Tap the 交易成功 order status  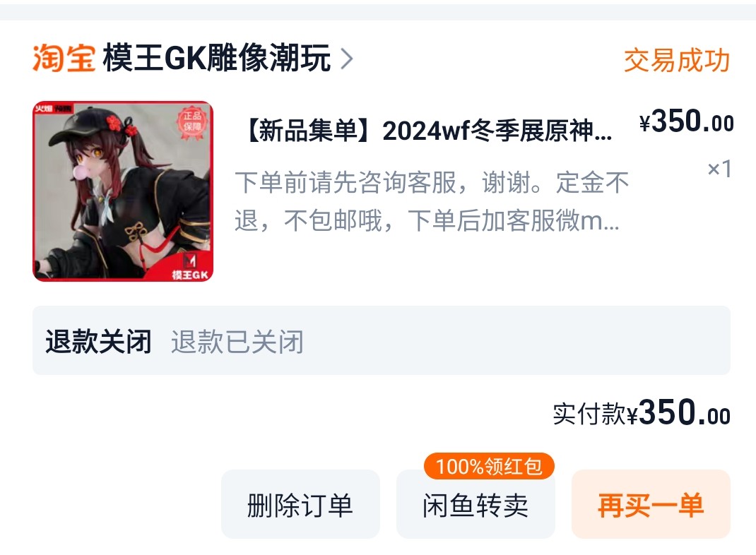[x=676, y=60]
